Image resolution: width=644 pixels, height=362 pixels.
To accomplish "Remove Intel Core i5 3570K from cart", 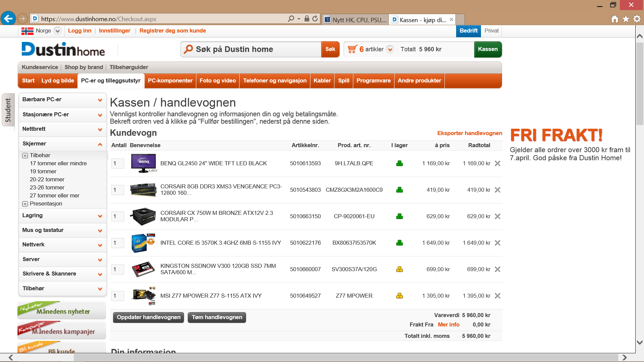I will coord(498,243).
